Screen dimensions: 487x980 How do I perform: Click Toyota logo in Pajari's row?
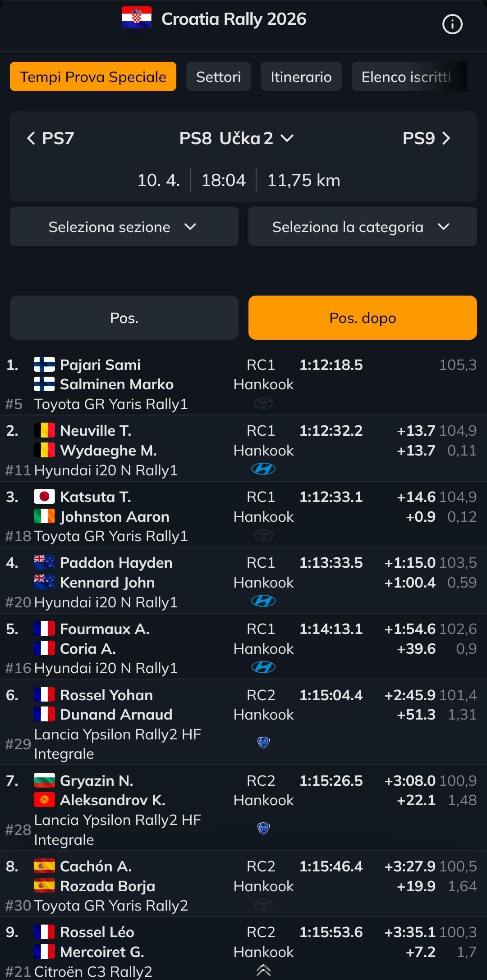pyautogui.click(x=263, y=403)
